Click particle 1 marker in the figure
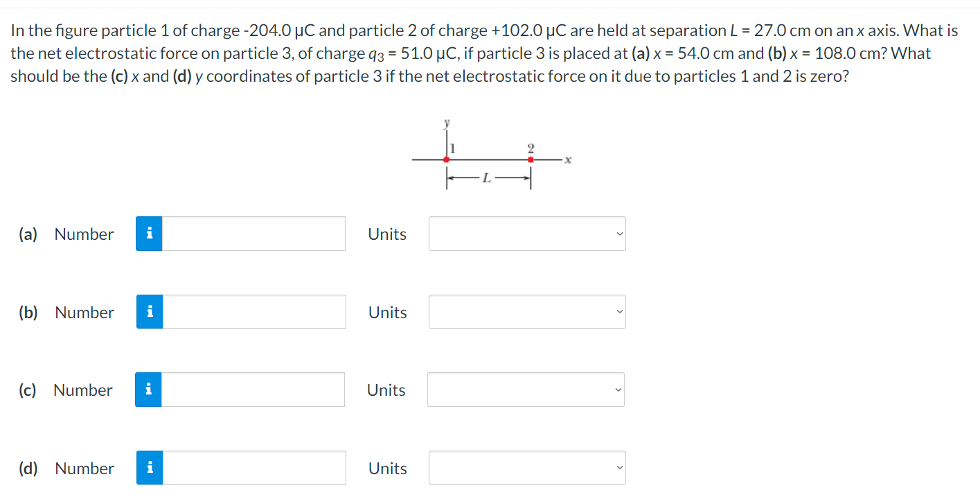Image resolution: width=980 pixels, height=504 pixels. tap(445, 160)
